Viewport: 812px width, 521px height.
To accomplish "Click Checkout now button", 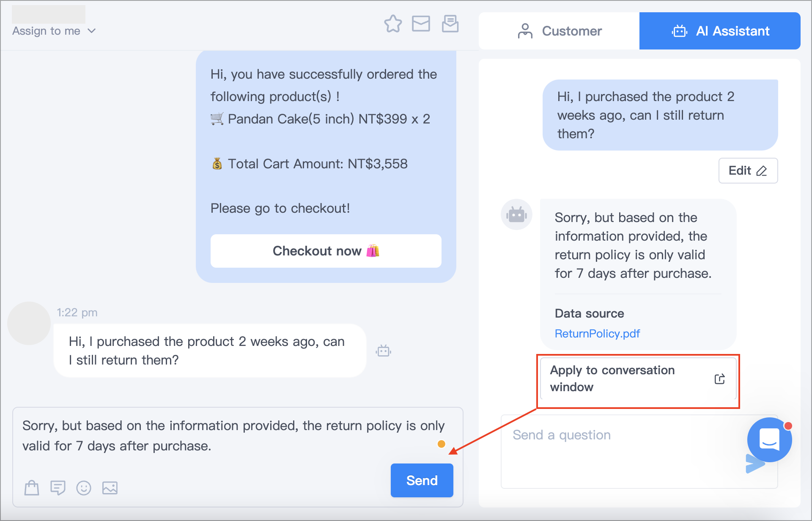I will tap(326, 251).
